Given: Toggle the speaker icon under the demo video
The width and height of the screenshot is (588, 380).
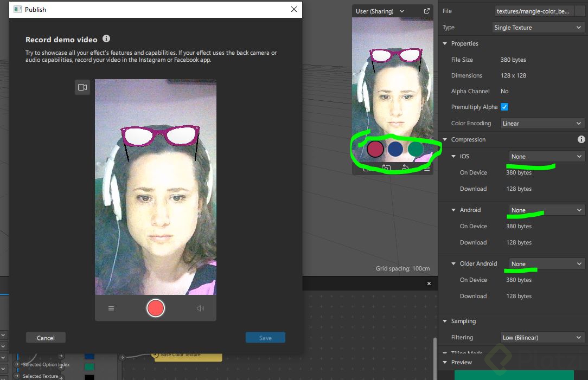Looking at the screenshot, I should point(200,308).
